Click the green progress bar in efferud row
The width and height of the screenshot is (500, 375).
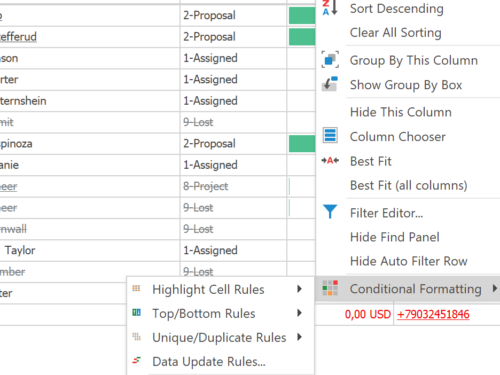(302, 37)
